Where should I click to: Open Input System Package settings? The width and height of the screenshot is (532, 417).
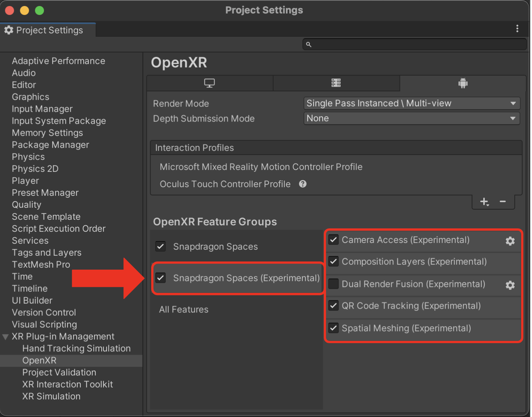[59, 121]
